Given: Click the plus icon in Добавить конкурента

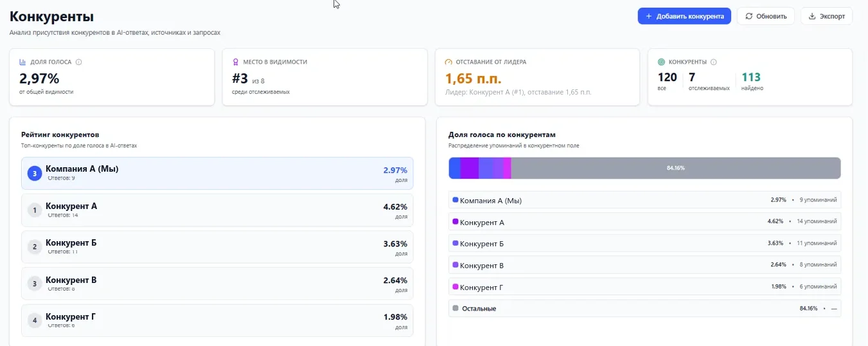Looking at the screenshot, I should 649,16.
